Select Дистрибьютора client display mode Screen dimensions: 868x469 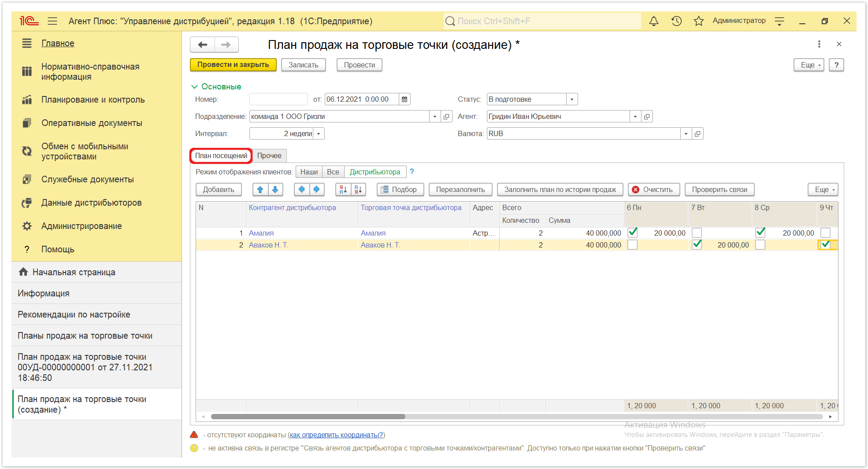click(375, 172)
